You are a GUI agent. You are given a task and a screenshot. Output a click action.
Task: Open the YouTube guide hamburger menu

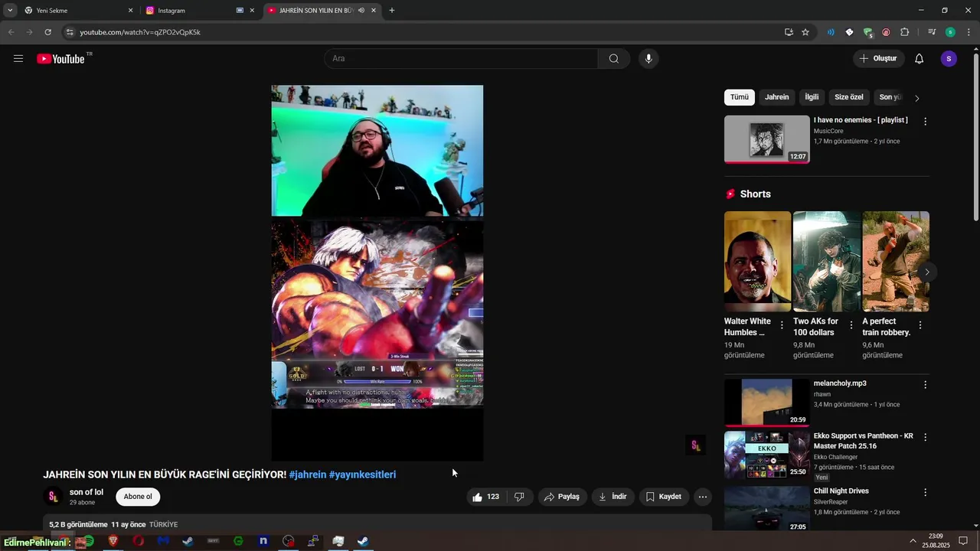pyautogui.click(x=18, y=59)
